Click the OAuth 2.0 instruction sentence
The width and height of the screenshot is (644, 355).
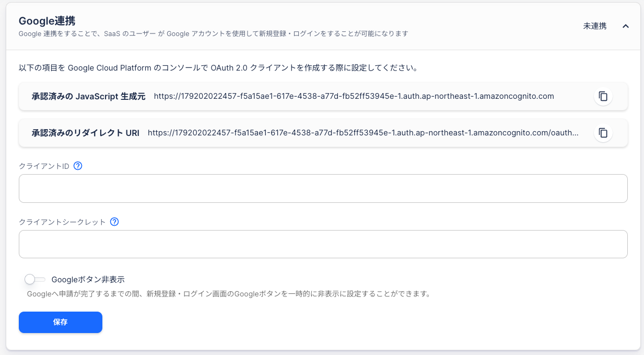218,68
